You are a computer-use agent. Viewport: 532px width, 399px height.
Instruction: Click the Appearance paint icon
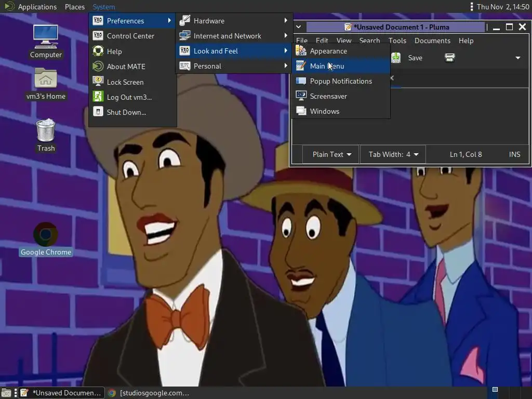301,51
